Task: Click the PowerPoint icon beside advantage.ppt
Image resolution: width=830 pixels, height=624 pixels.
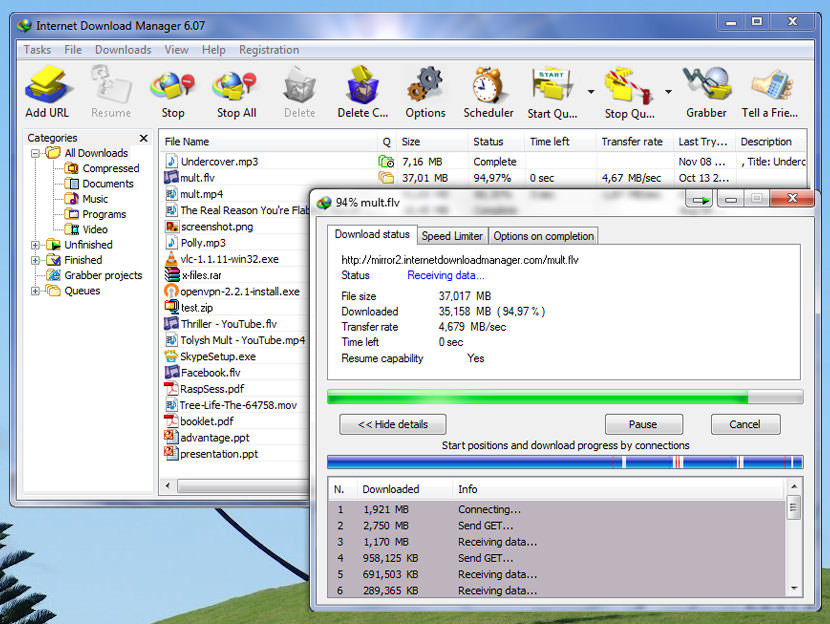Action: point(171,437)
